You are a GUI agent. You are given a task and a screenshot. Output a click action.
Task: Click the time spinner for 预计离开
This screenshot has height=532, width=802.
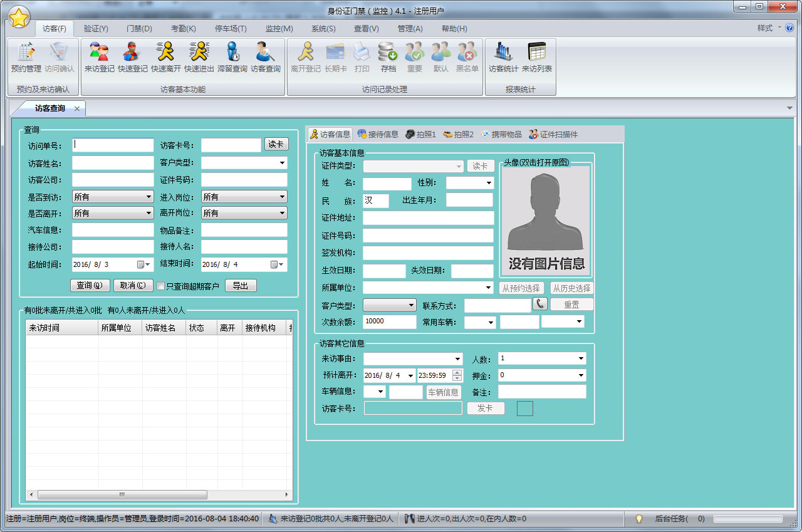(x=457, y=375)
